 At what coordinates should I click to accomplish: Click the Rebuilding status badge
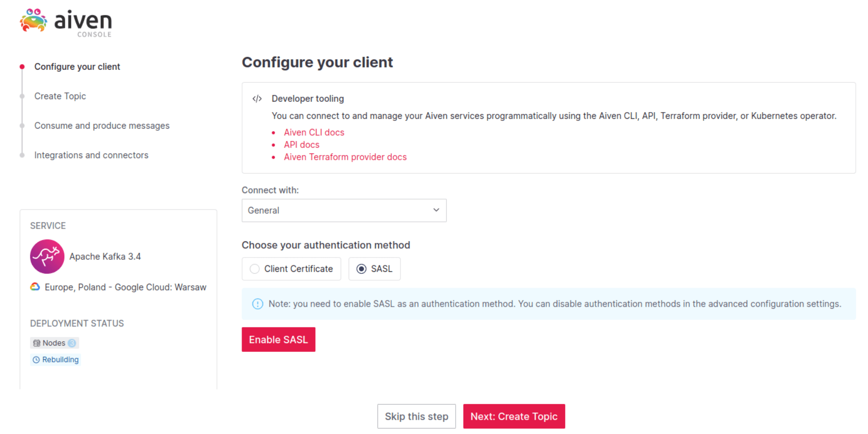(x=55, y=360)
